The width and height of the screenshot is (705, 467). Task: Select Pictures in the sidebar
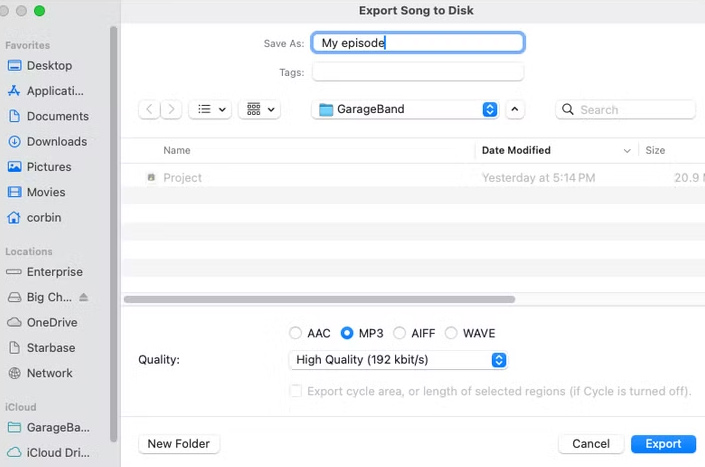[x=40, y=167]
